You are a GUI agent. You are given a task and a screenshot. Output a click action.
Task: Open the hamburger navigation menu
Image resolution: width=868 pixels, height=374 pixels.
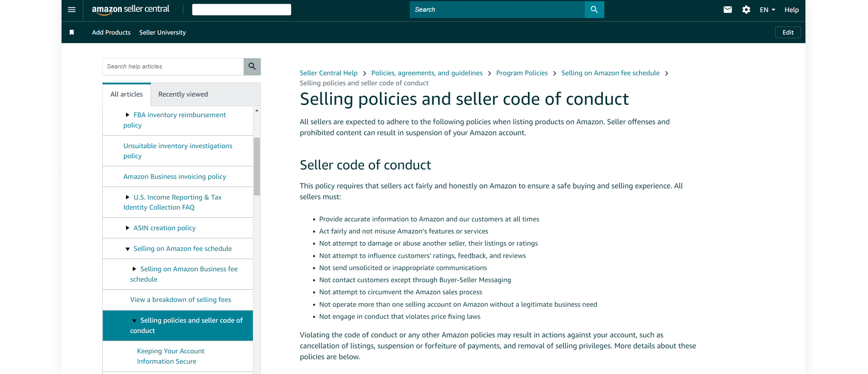click(71, 9)
